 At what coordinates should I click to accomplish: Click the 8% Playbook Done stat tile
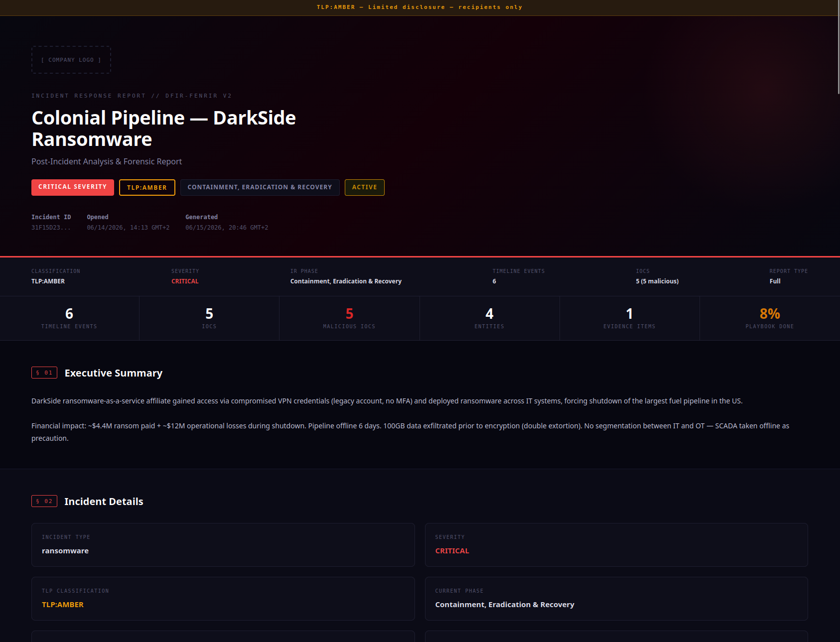(770, 318)
